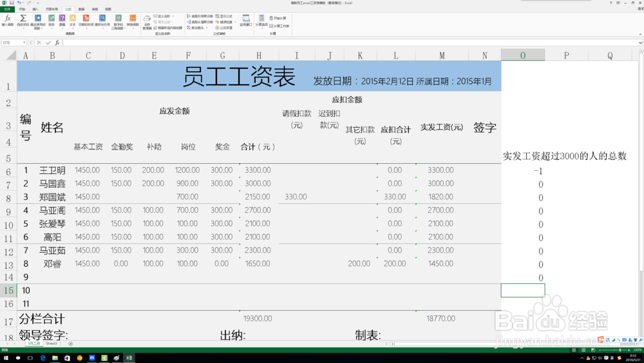
Task: Open the Data (数据) ribbon tab
Action: click(81, 9)
